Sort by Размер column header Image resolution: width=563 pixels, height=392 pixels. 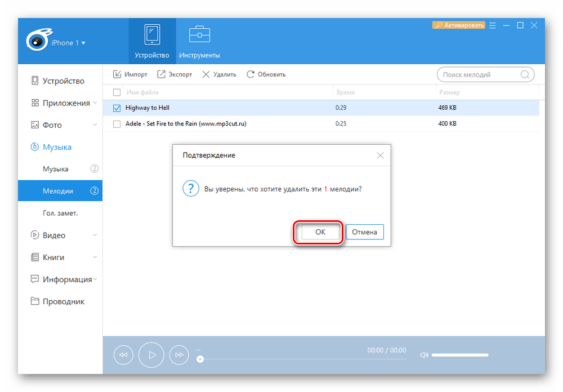click(449, 92)
